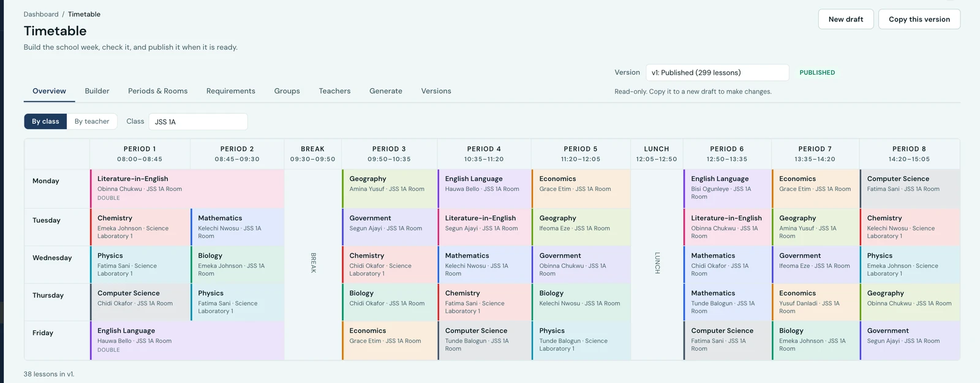This screenshot has height=383, width=980.
Task: Open Tuesday Period 7 Geography lesson
Action: 816,227
